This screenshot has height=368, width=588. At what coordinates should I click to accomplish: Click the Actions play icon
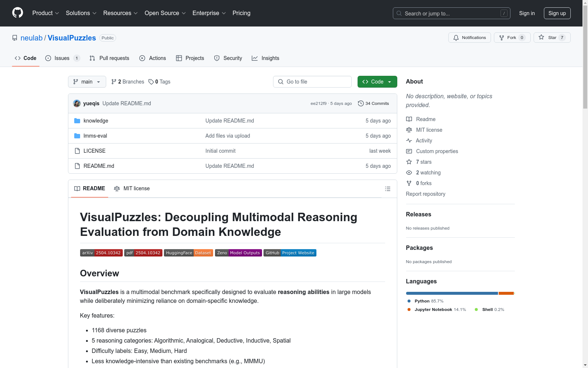tap(142, 58)
